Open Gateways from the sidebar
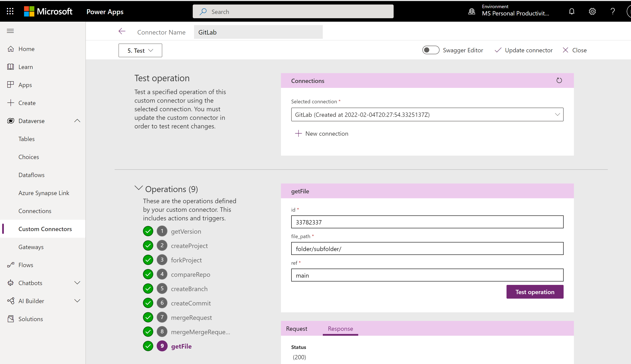The image size is (631, 364). tap(31, 247)
